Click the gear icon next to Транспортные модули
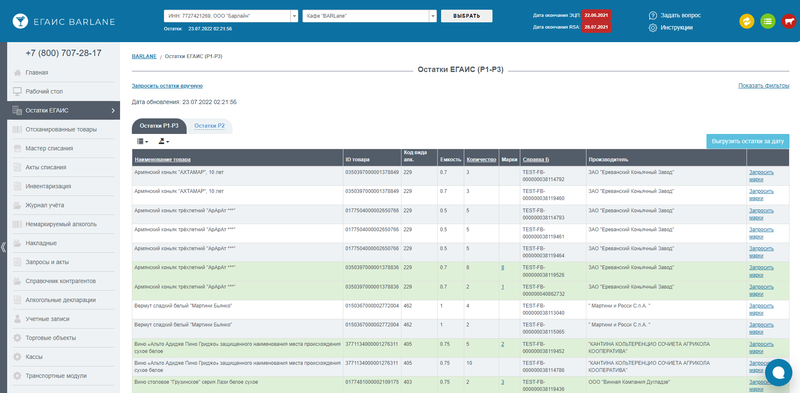The width and height of the screenshot is (800, 393). [x=17, y=376]
